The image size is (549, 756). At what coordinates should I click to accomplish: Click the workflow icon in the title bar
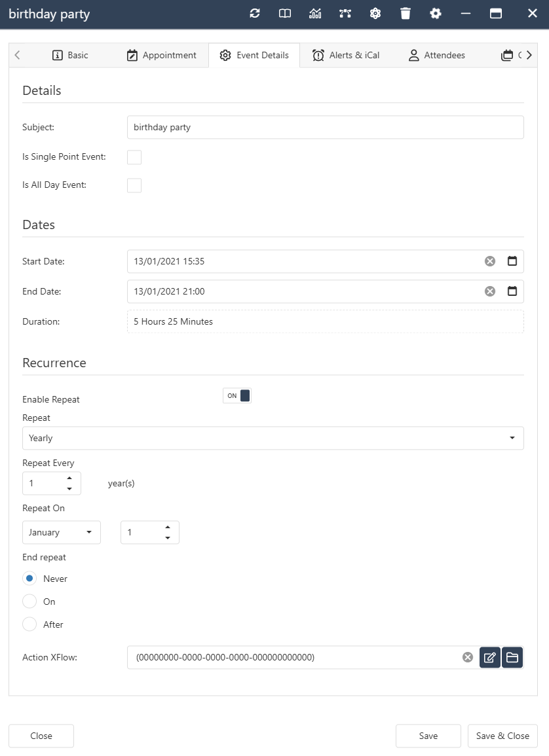(x=345, y=13)
